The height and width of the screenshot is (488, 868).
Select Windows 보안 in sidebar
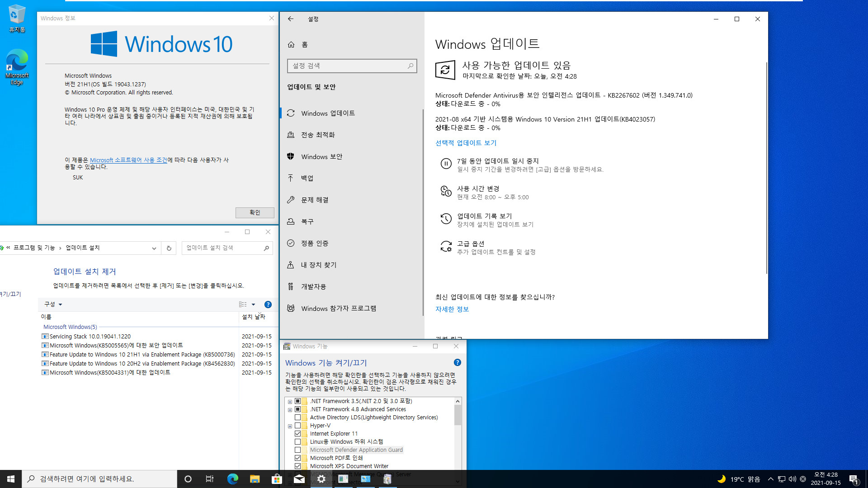point(351,156)
